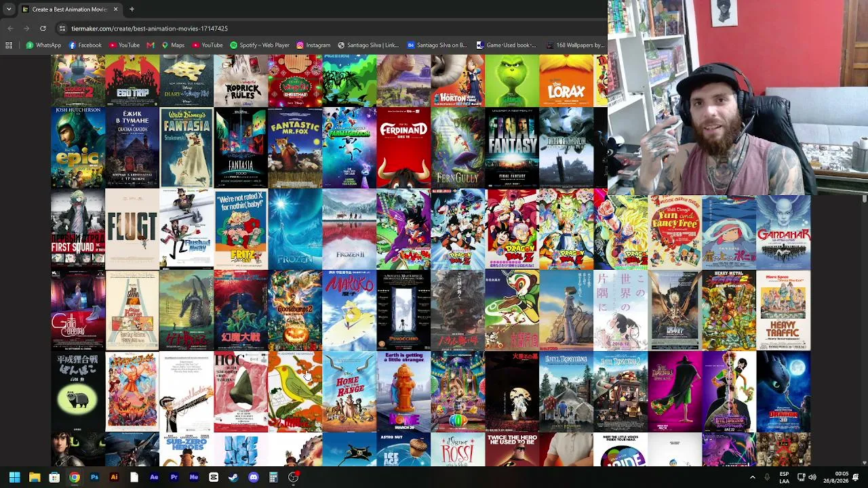Viewport: 868px width, 488px height.
Task: Select the Home on the Range poster
Action: pyautogui.click(x=349, y=392)
